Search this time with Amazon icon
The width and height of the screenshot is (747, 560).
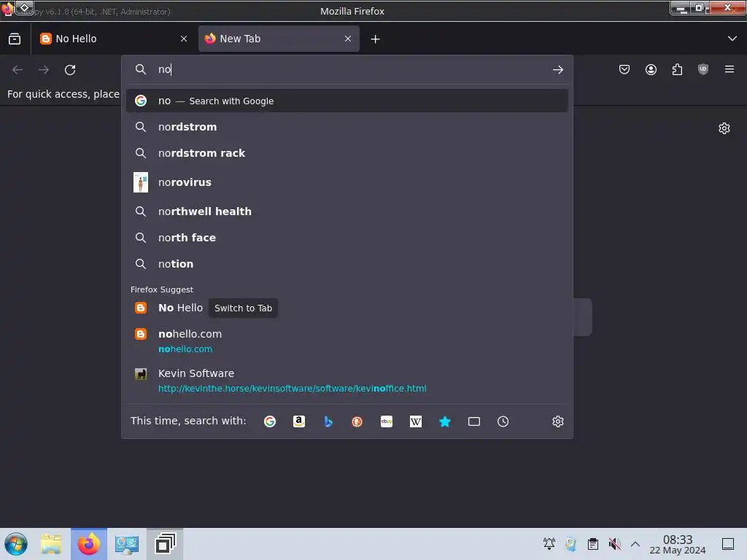pos(298,421)
